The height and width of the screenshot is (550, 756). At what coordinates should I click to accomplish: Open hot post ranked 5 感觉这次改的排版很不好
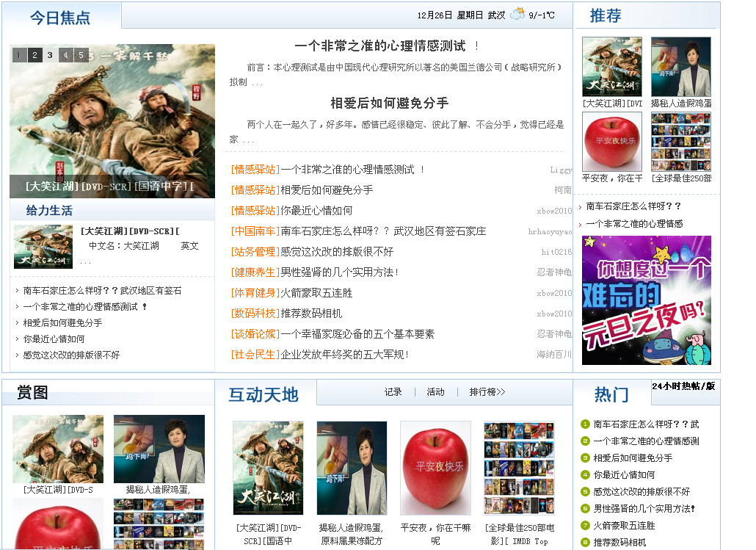pos(641,492)
